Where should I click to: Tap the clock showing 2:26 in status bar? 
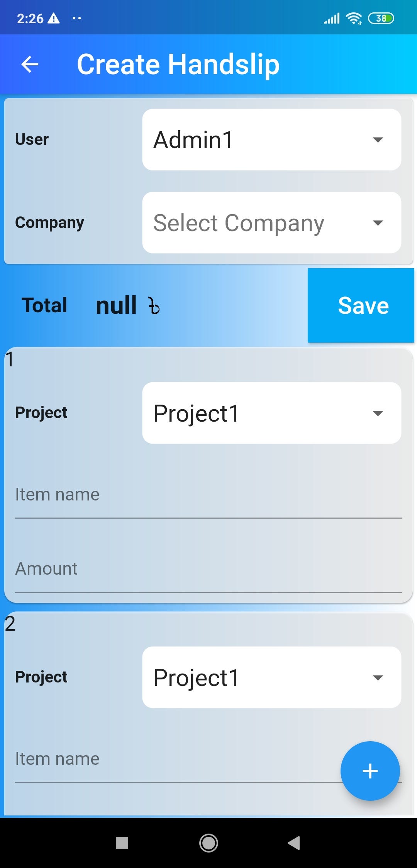(31, 17)
